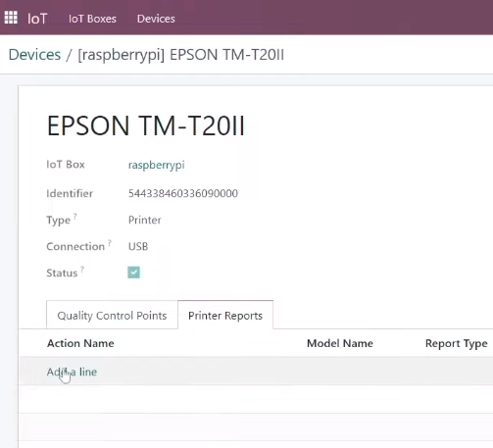This screenshot has height=448, width=493.
Task: Click the Connection field help question mark
Action: pos(110,242)
